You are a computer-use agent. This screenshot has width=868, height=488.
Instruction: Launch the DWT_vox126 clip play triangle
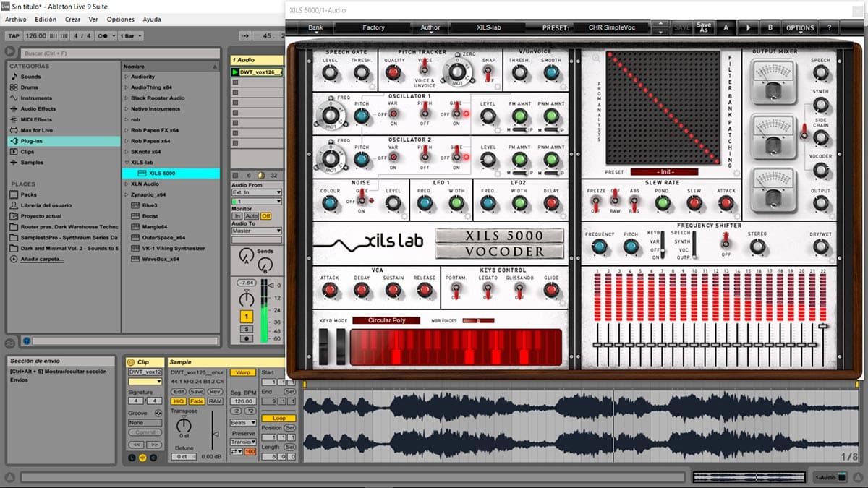[235, 72]
